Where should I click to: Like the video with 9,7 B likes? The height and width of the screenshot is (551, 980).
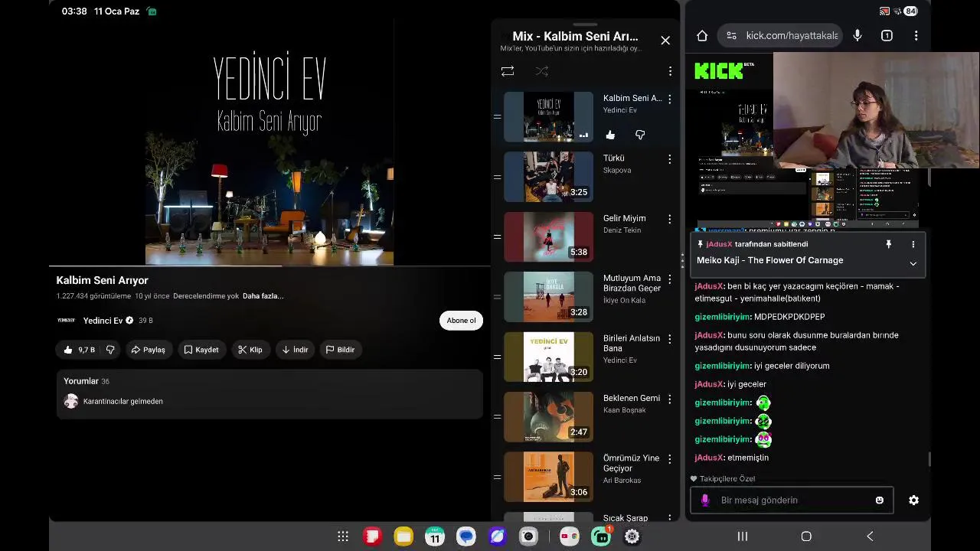coord(79,350)
